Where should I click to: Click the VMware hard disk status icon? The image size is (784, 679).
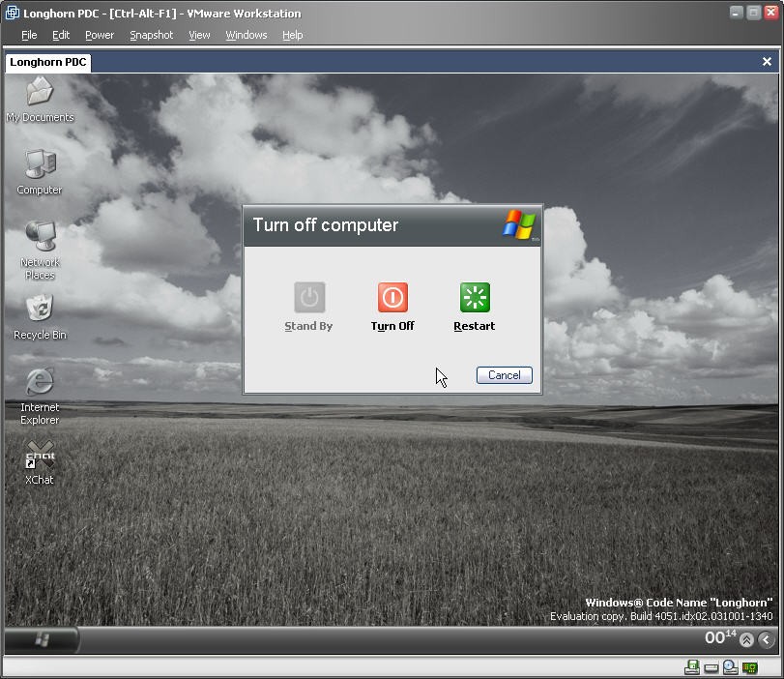click(x=711, y=667)
